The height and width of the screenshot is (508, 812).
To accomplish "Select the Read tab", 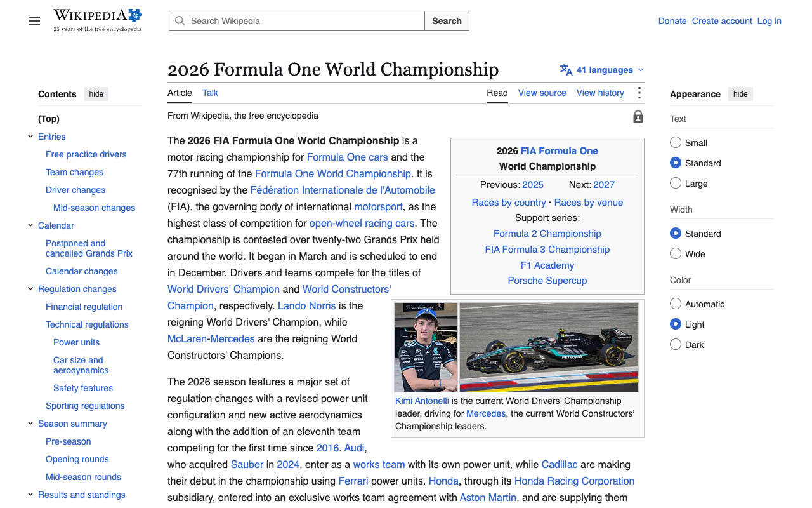I will click(497, 93).
